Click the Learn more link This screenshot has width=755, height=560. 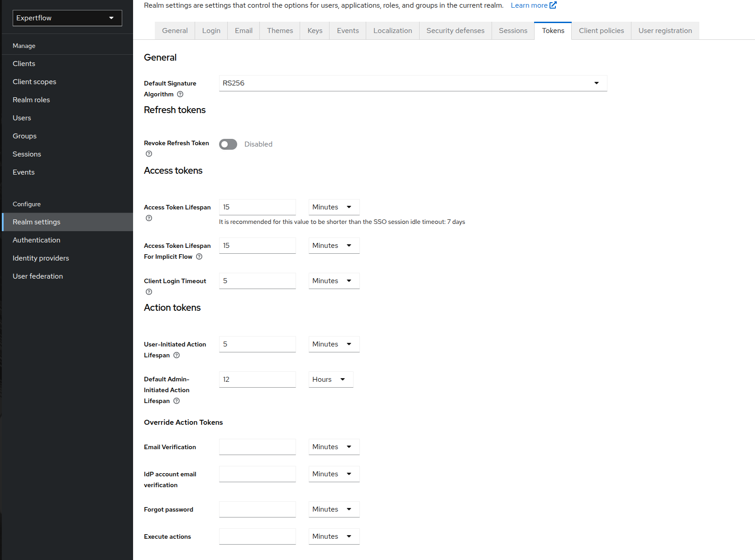pos(529,5)
